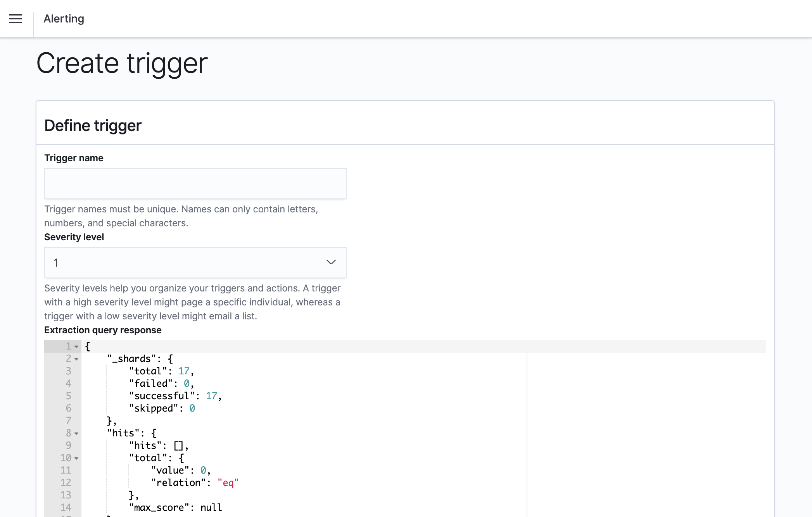Focus the Trigger name input field

[x=195, y=184]
